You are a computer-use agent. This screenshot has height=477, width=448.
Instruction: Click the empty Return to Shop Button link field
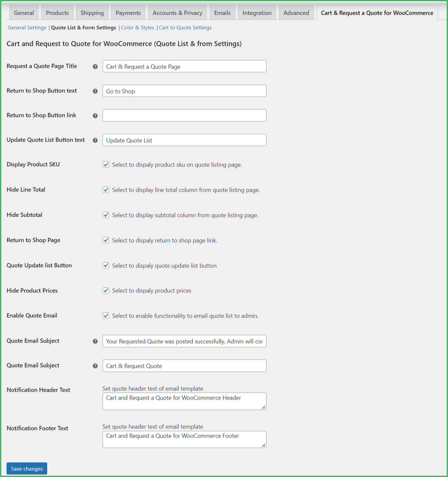[x=185, y=115]
